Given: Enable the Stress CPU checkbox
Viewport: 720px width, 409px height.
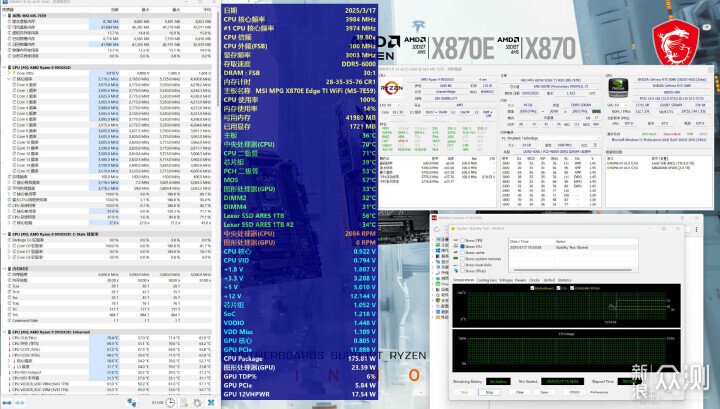Looking at the screenshot, I should click(x=462, y=241).
